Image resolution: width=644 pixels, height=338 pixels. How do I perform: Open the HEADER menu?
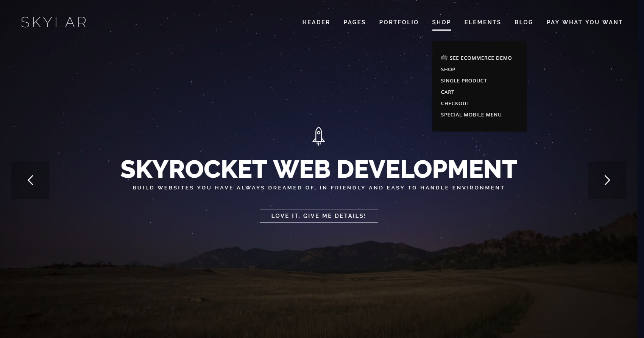coord(316,22)
